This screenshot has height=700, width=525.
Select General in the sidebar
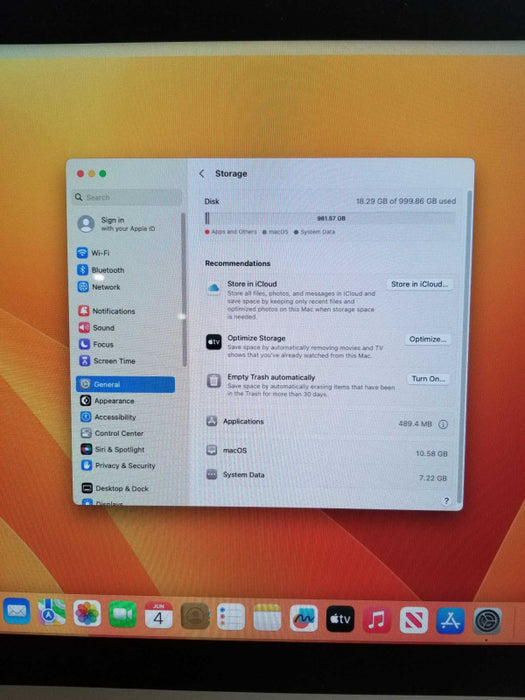pos(125,384)
